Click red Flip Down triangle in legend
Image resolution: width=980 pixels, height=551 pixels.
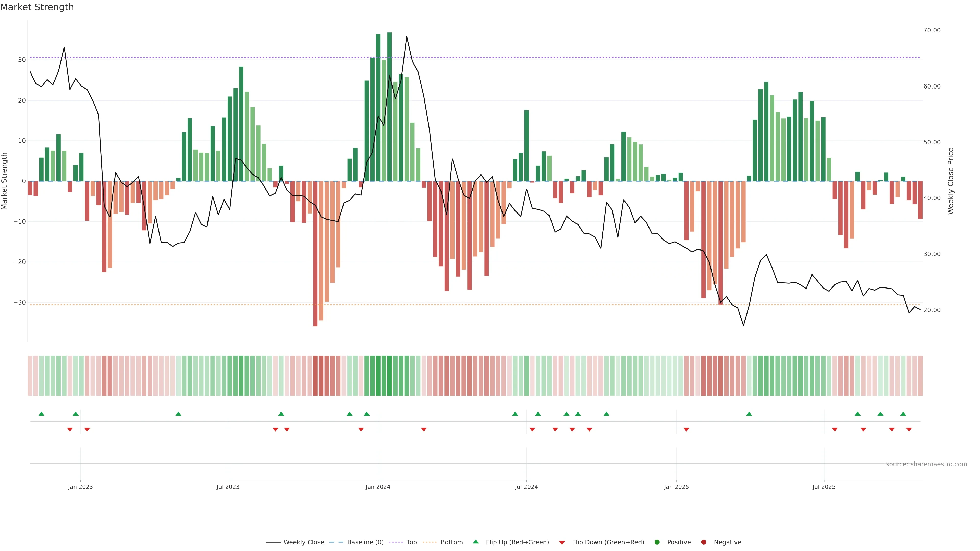pyautogui.click(x=562, y=542)
